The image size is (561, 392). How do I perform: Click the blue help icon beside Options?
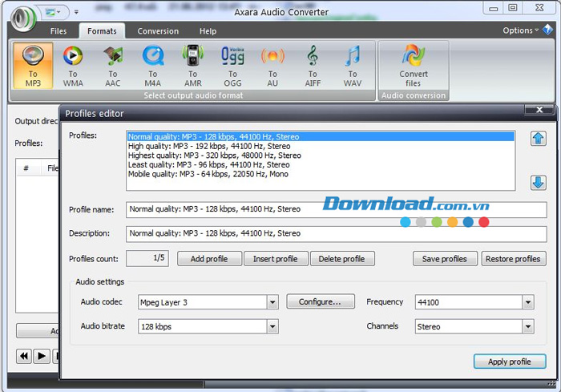coord(547,30)
